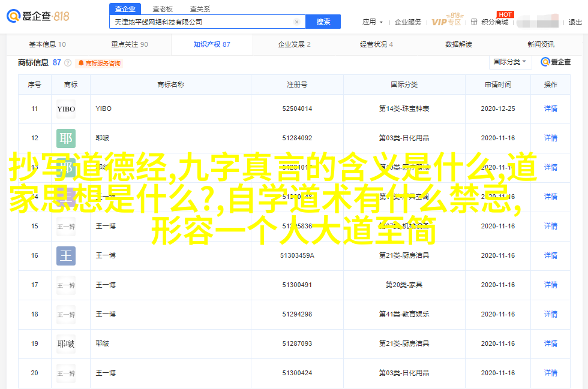Open the 积分商城 link

494,23
